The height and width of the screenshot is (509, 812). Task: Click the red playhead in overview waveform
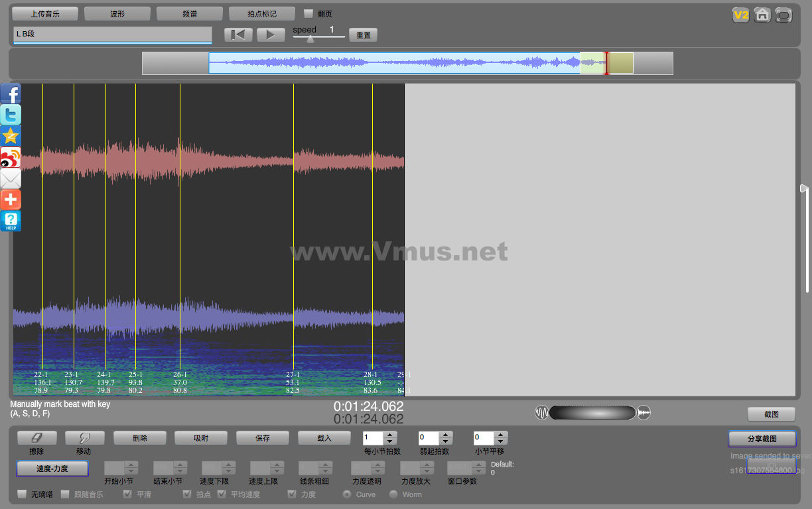coord(606,64)
